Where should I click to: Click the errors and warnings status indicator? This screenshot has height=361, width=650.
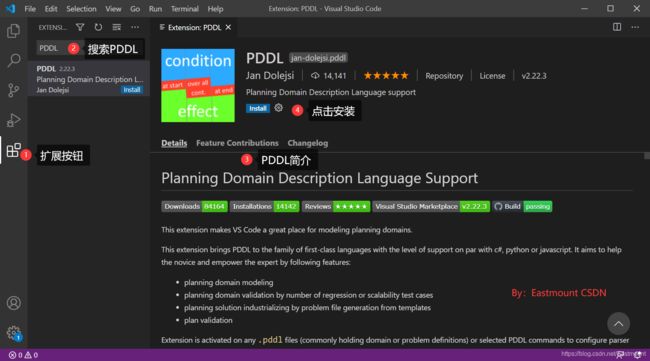pos(24,355)
